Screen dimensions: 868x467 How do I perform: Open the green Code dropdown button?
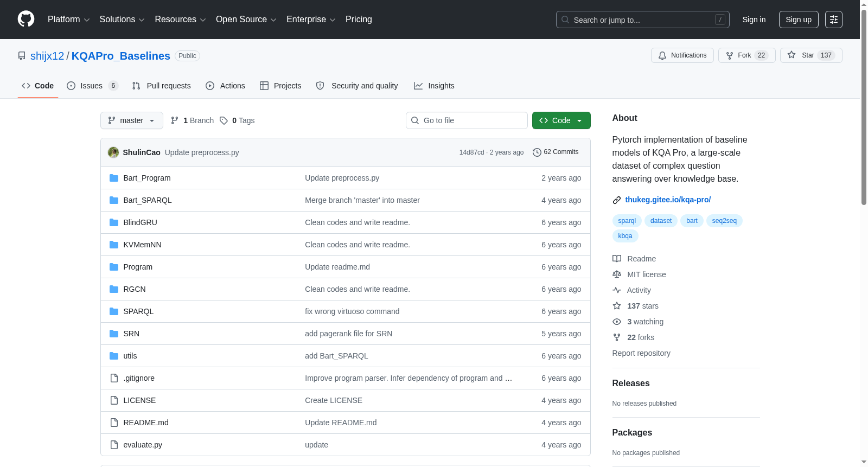pyautogui.click(x=561, y=120)
